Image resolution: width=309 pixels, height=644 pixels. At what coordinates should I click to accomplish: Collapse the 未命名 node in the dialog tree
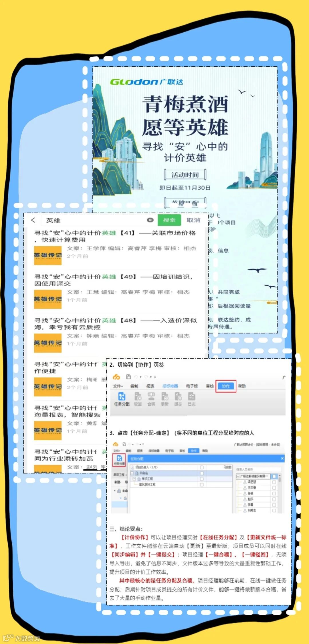132,473
